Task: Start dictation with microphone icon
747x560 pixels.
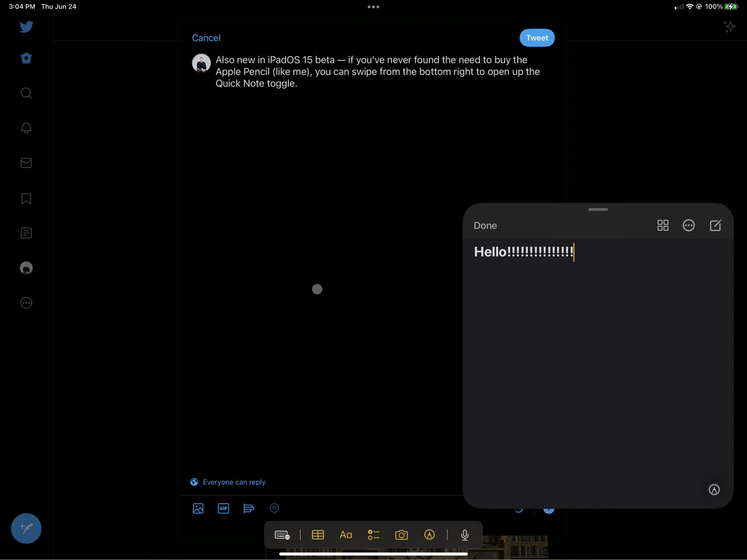Action: click(x=465, y=535)
